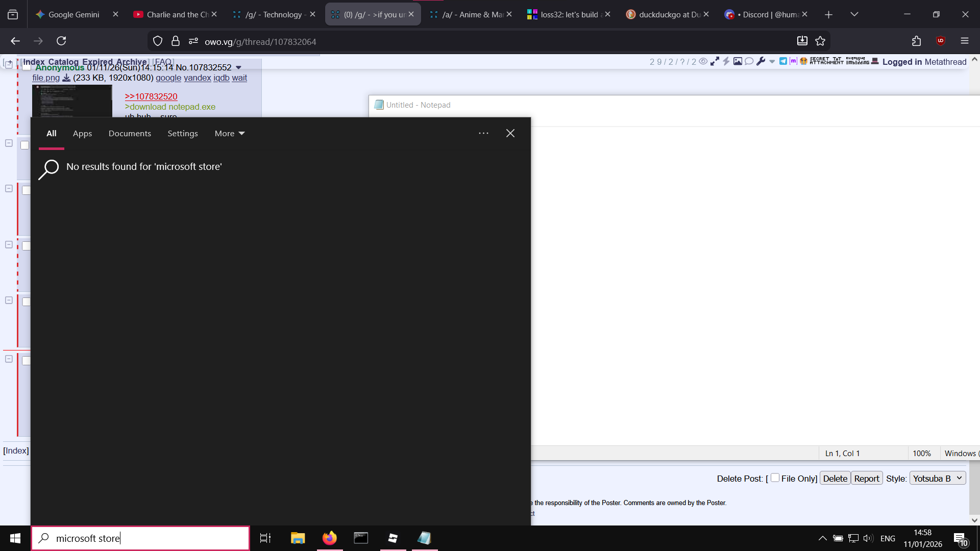This screenshot has width=980, height=551.
Task: Open the post menu arrow beside No.107832552
Action: [x=238, y=67]
